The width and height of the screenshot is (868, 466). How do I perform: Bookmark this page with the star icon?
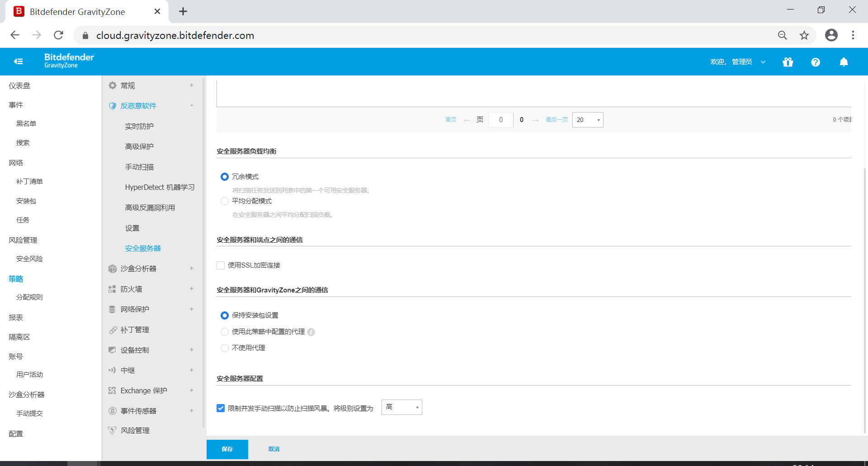coord(804,35)
